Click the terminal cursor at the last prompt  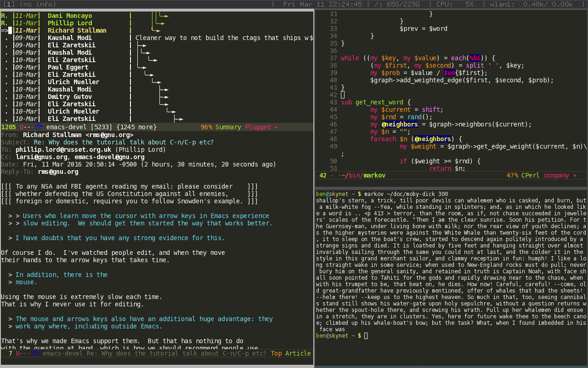coord(366,336)
